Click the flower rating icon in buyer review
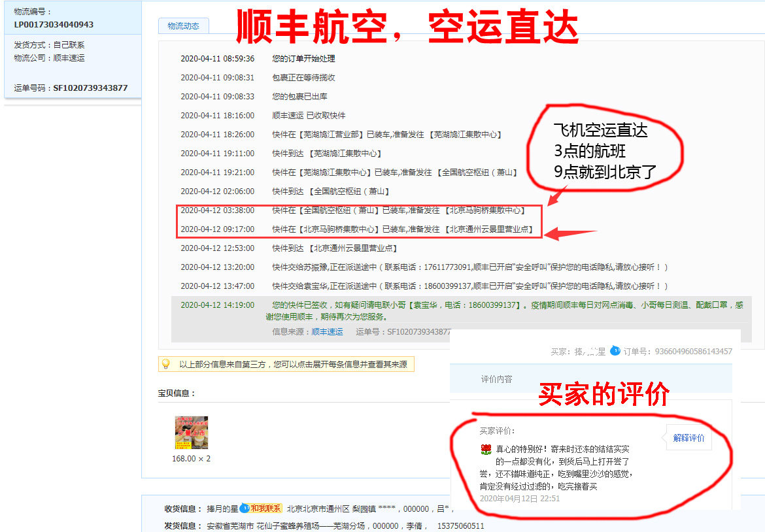Screen dimensions: 765x532 (x=486, y=449)
